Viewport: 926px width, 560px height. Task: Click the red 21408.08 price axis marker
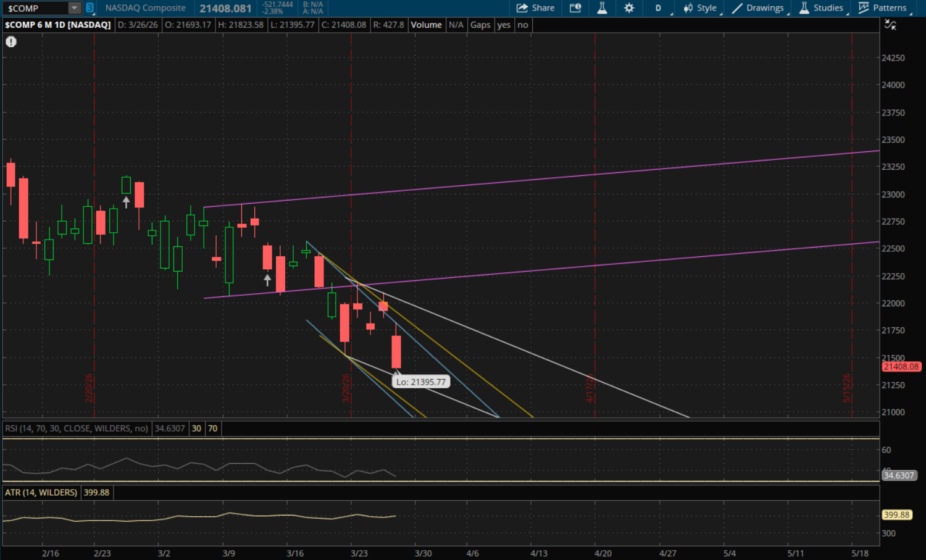coord(901,367)
